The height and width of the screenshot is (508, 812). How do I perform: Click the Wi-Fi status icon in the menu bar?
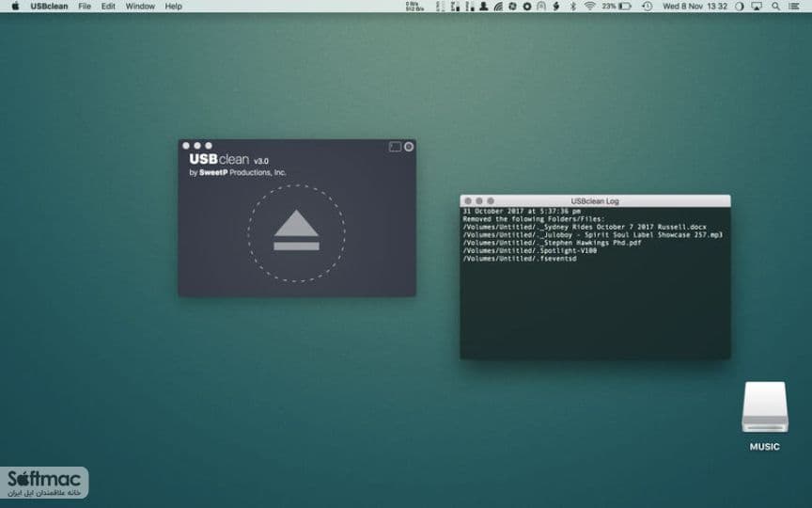pyautogui.click(x=589, y=7)
